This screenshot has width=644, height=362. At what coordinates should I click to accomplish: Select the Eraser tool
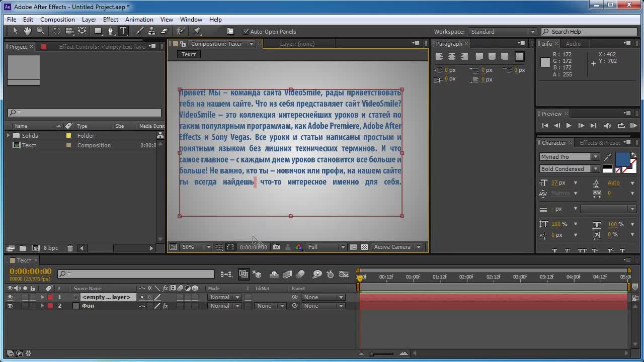coord(164,31)
